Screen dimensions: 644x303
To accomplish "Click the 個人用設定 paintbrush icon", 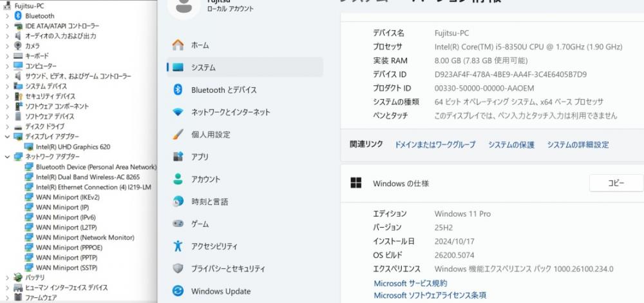I will pyautogui.click(x=178, y=135).
